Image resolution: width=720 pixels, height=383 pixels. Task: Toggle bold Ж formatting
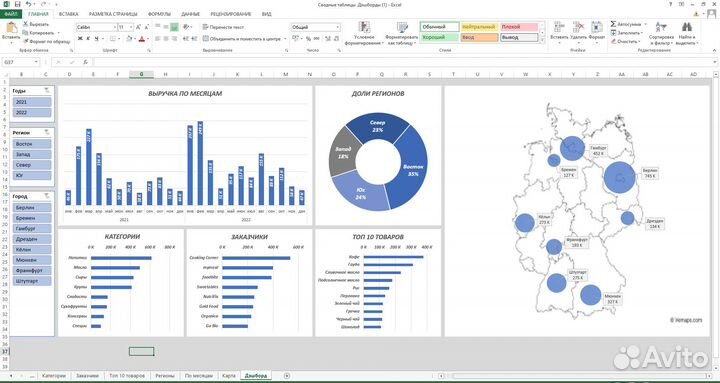80,39
